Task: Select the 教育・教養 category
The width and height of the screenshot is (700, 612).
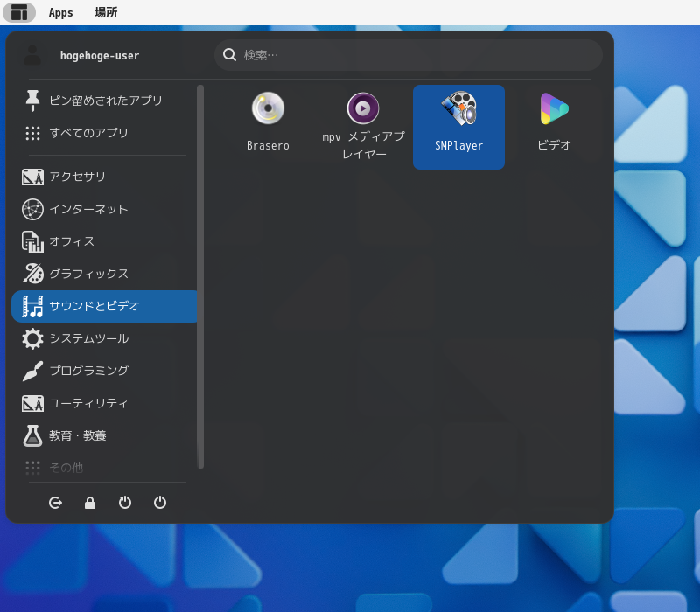Action: (x=104, y=435)
